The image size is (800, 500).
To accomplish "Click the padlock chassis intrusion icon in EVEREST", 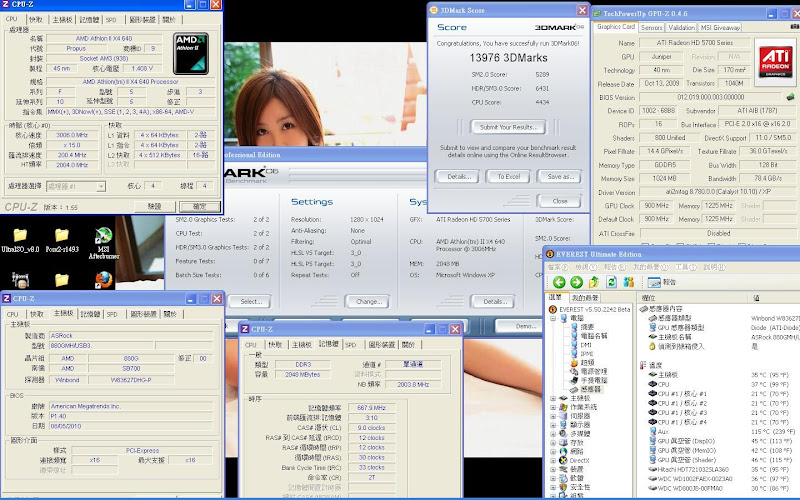I will 652,346.
